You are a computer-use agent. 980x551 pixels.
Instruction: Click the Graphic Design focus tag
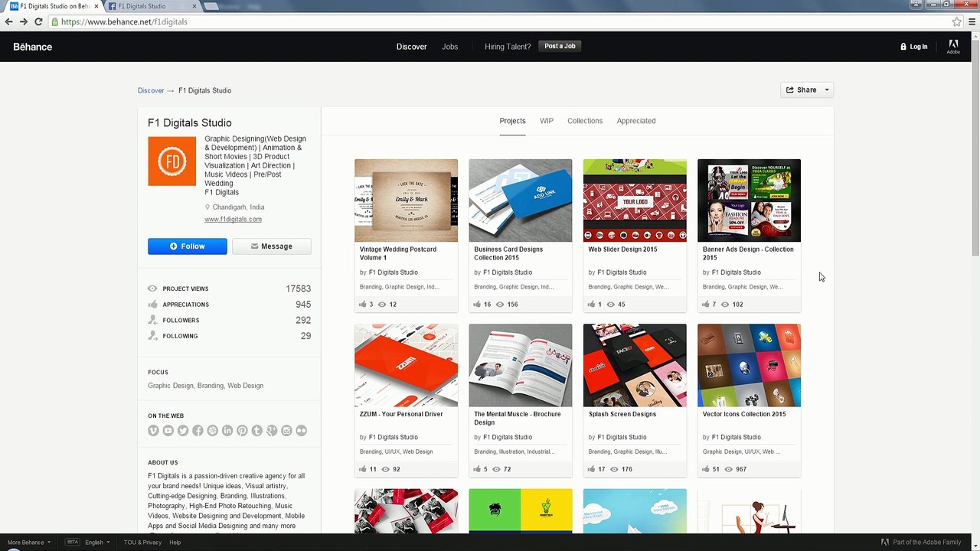click(x=171, y=386)
